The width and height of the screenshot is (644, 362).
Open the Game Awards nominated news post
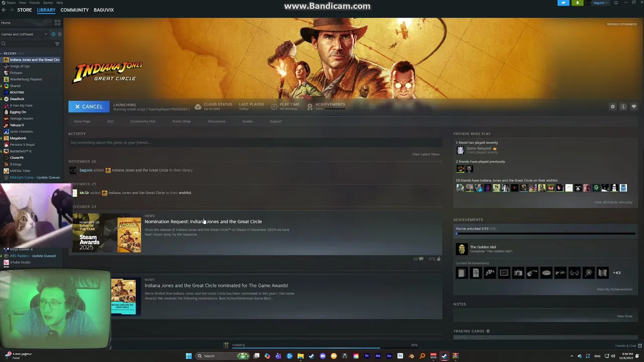(216, 286)
